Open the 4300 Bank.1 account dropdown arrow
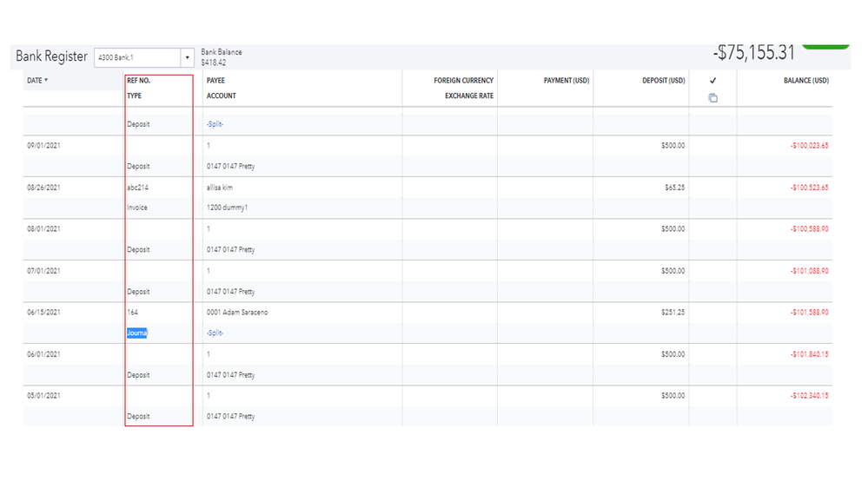868x488 pixels. click(187, 57)
